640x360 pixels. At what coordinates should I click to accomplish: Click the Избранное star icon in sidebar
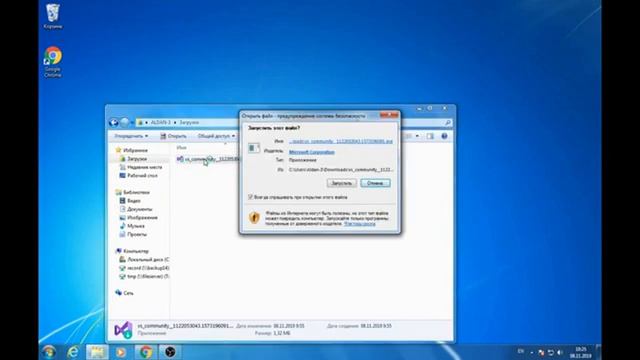click(x=118, y=150)
